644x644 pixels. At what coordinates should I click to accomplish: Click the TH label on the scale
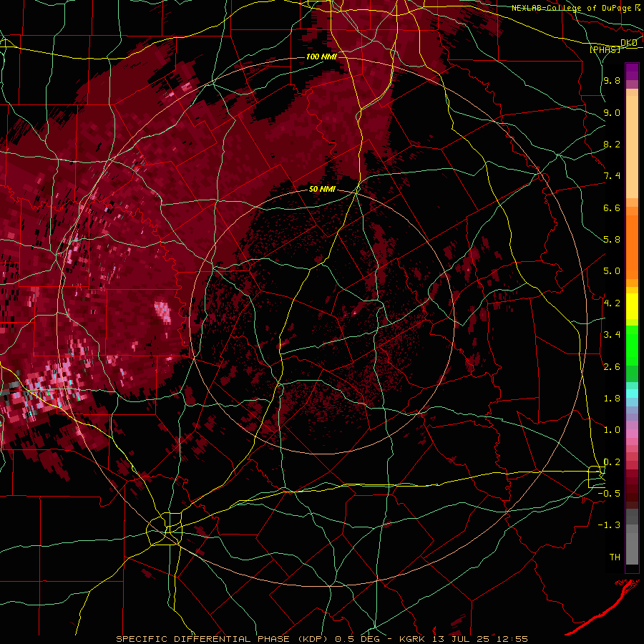[x=615, y=557]
